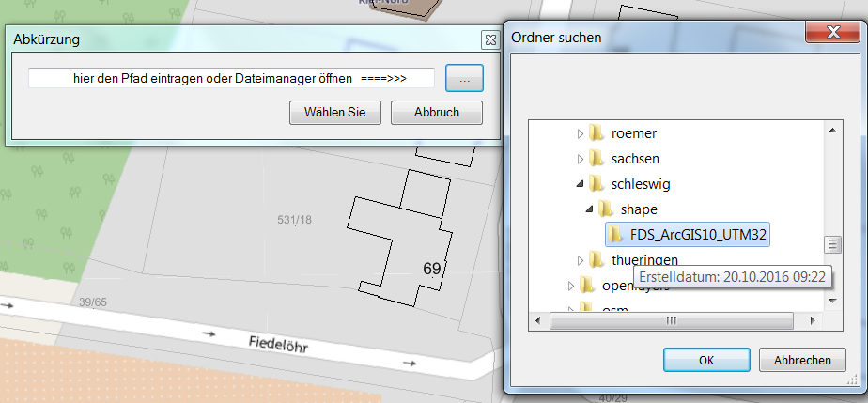
Task: Close the Abkürzung dialog with the X
Action: pos(490,39)
